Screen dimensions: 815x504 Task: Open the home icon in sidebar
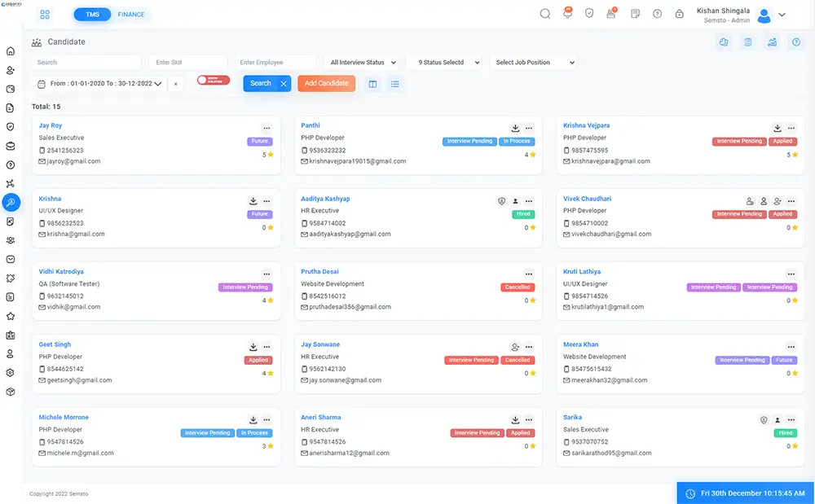pyautogui.click(x=11, y=50)
